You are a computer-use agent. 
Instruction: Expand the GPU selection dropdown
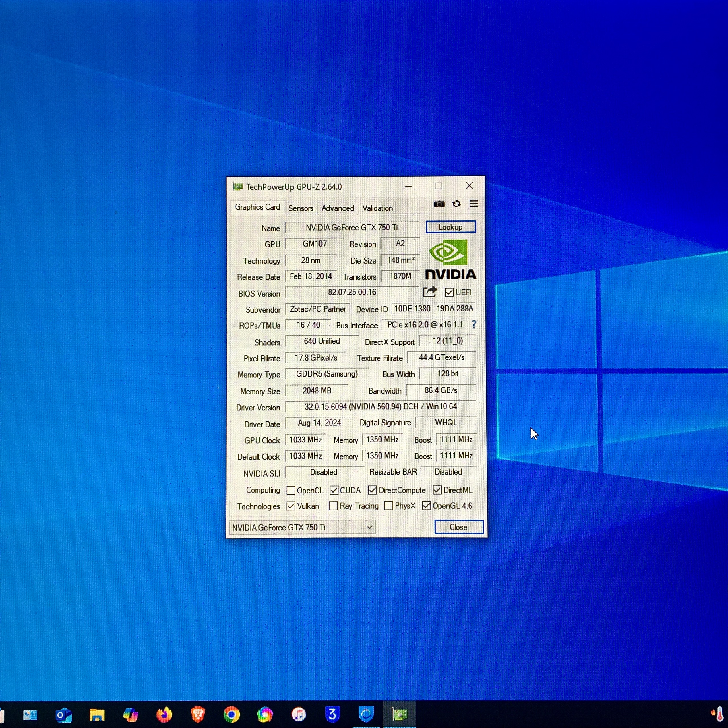tap(369, 527)
